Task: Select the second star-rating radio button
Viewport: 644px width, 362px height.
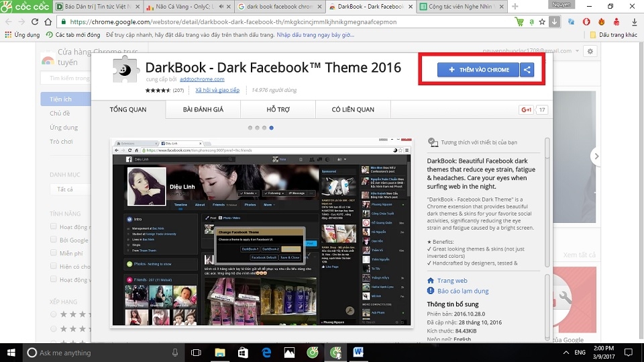Action: [x=54, y=328]
